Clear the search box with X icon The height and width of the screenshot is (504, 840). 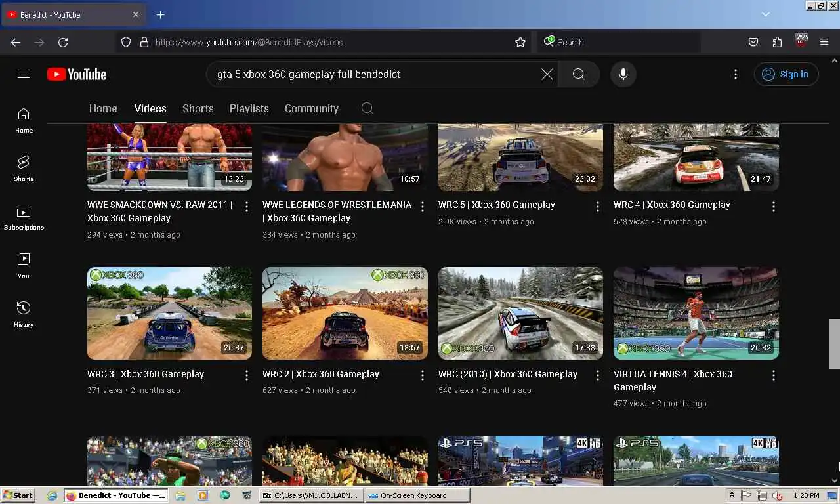pos(547,74)
